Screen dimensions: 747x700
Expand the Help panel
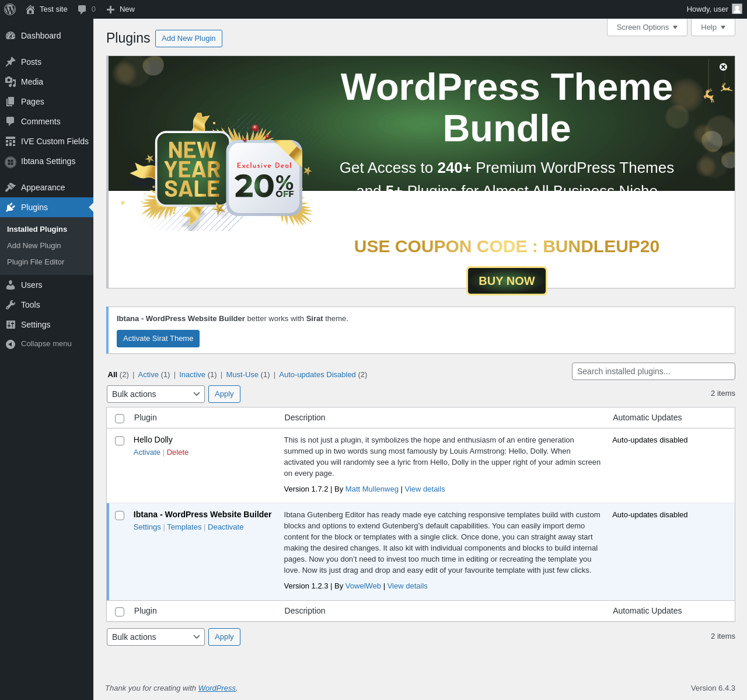pos(713,27)
